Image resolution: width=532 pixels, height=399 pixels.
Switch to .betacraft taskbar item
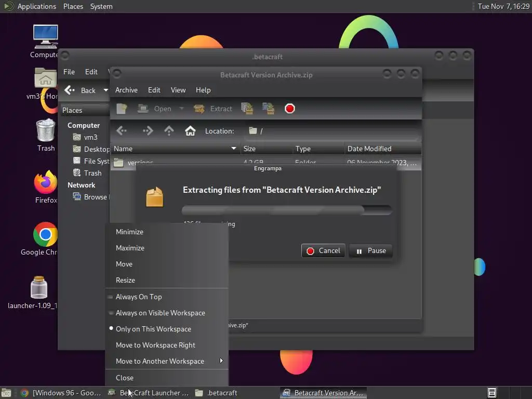pyautogui.click(x=217, y=393)
